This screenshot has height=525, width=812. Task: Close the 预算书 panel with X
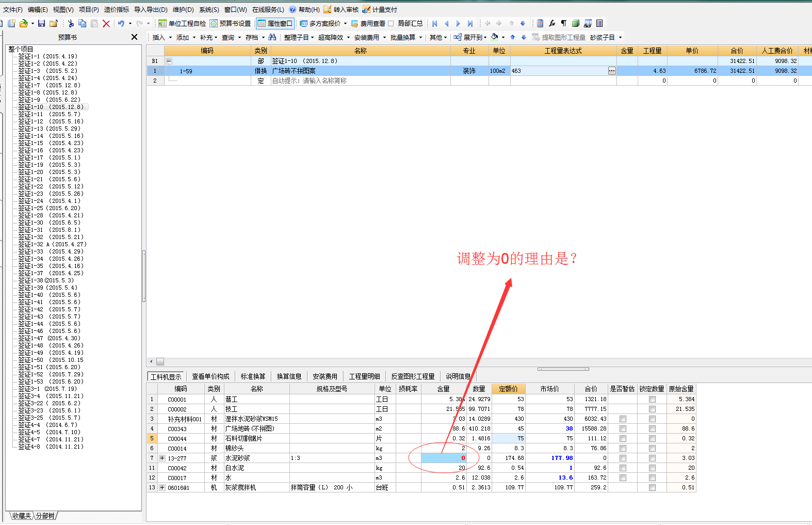pyautogui.click(x=134, y=37)
